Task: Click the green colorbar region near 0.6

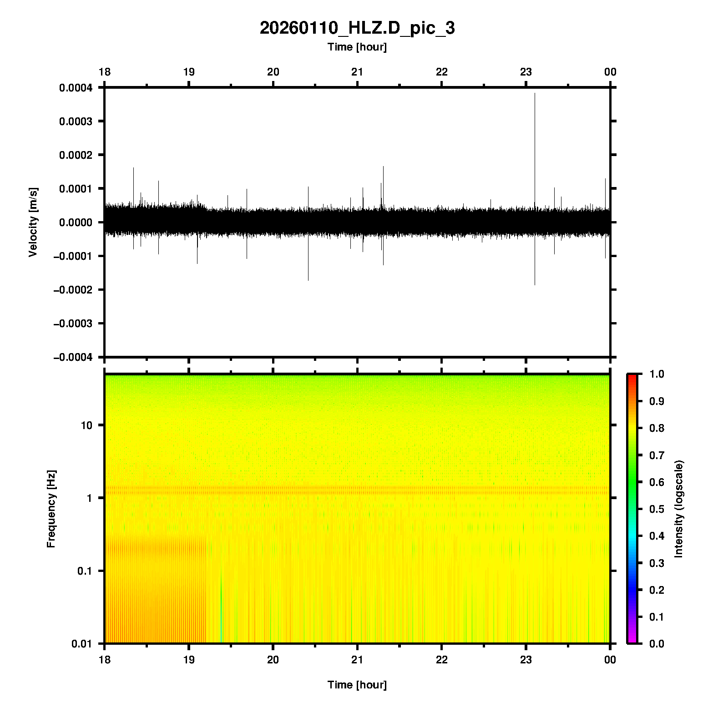Action: (x=632, y=482)
